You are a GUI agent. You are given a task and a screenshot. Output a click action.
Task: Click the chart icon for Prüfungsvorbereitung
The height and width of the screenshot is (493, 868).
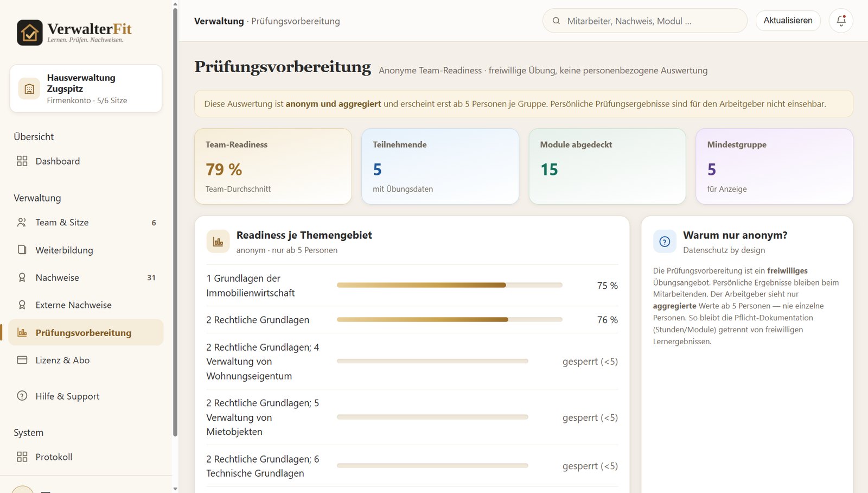click(22, 332)
